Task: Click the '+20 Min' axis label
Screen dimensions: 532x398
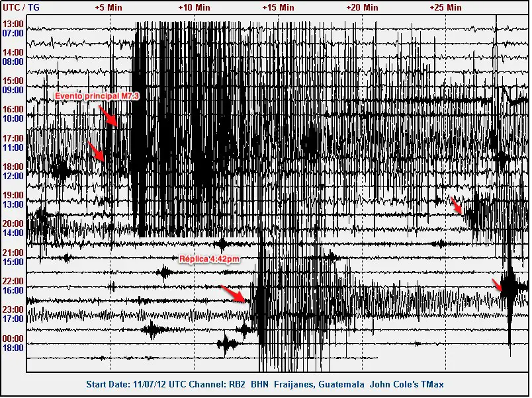Action: coord(362,7)
